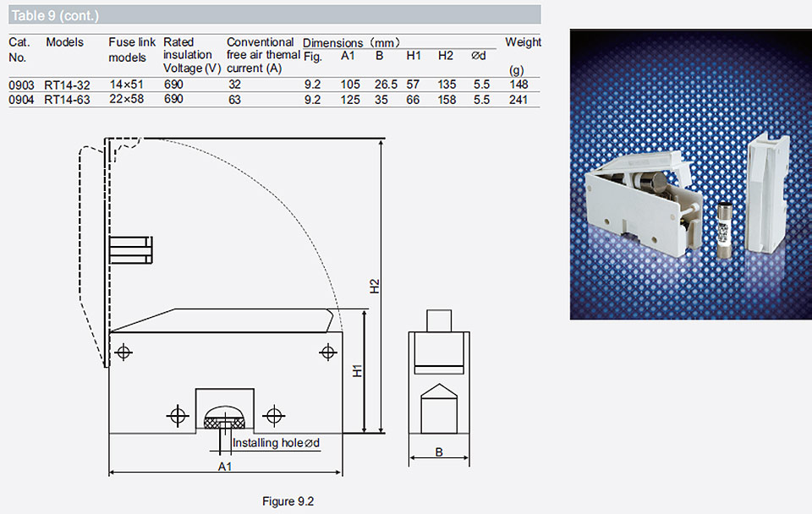The height and width of the screenshot is (514, 812).
Task: Click the B value "35"
Action: 381,100
